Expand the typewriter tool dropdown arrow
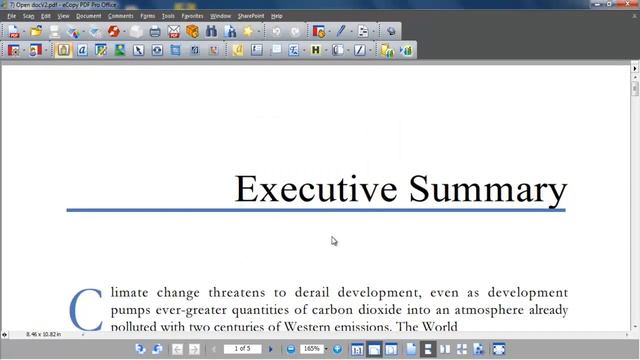 (x=304, y=51)
